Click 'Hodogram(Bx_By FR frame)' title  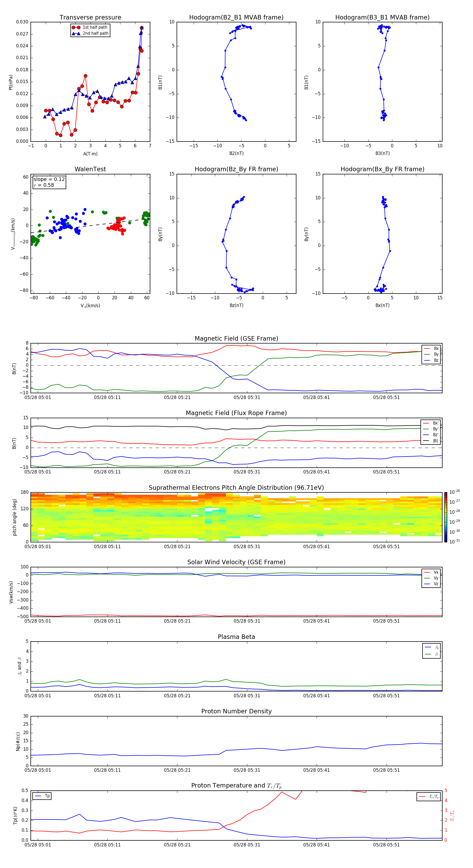click(x=382, y=169)
